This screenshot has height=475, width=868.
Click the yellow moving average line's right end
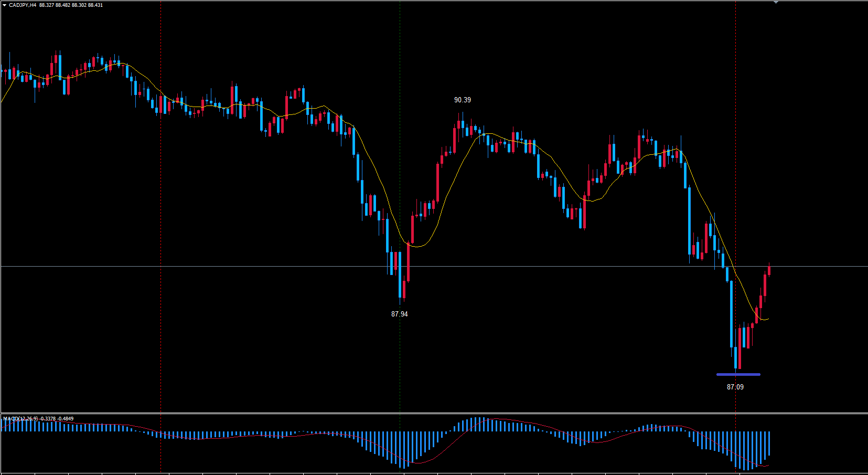click(768, 319)
